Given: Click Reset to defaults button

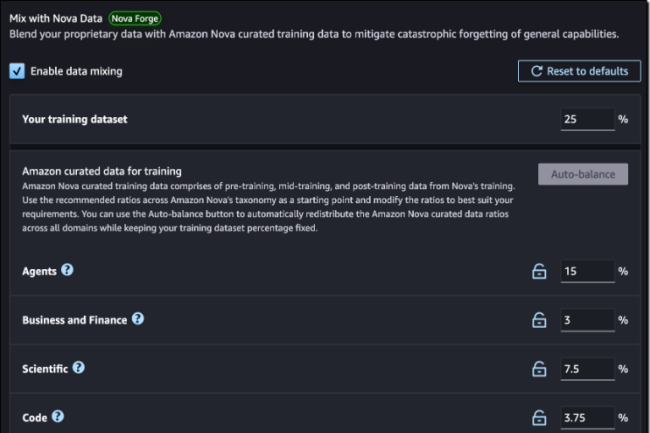Looking at the screenshot, I should pyautogui.click(x=578, y=71).
